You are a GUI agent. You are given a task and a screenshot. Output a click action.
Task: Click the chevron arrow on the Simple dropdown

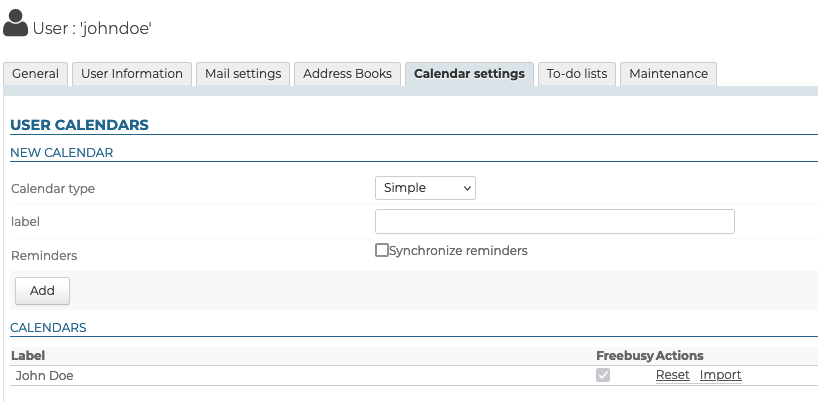pos(467,188)
